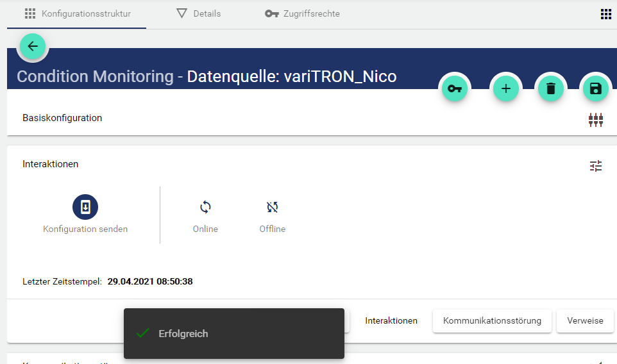
Task: Set the data source to Offline
Action: click(x=273, y=207)
